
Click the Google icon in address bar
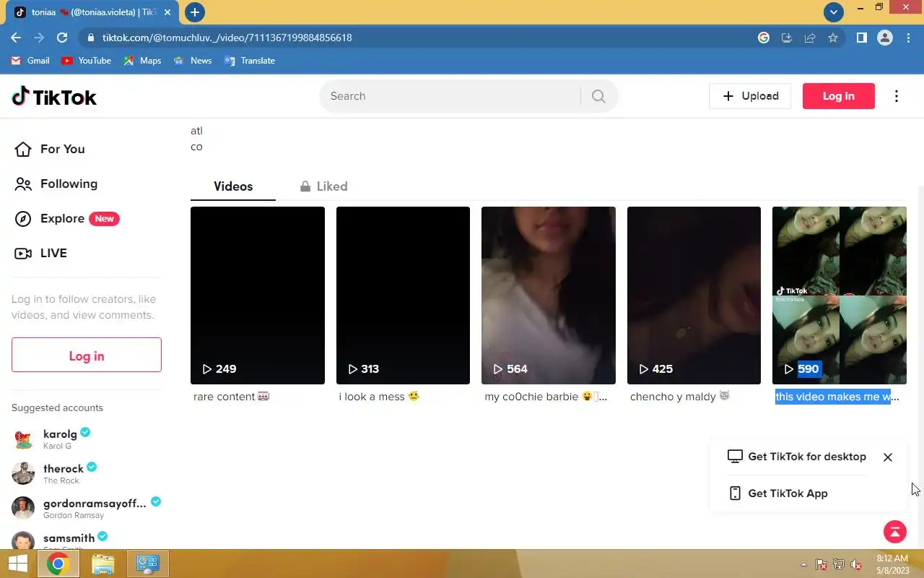(764, 38)
